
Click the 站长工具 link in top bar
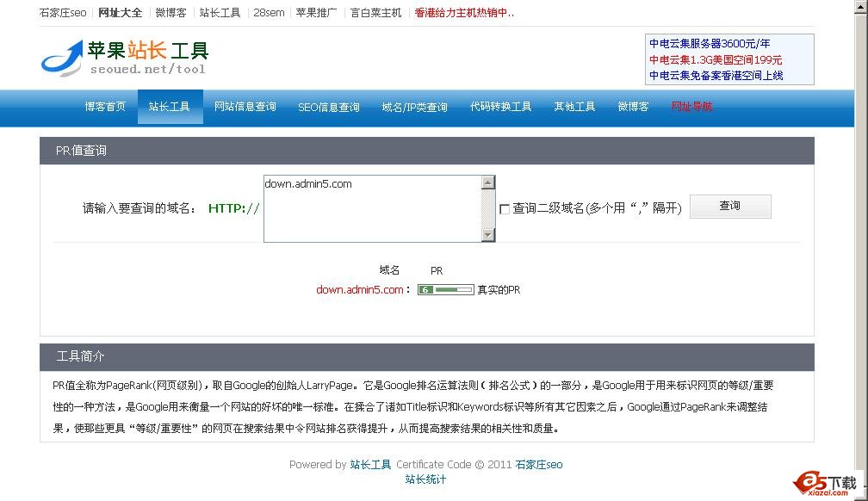pos(220,13)
